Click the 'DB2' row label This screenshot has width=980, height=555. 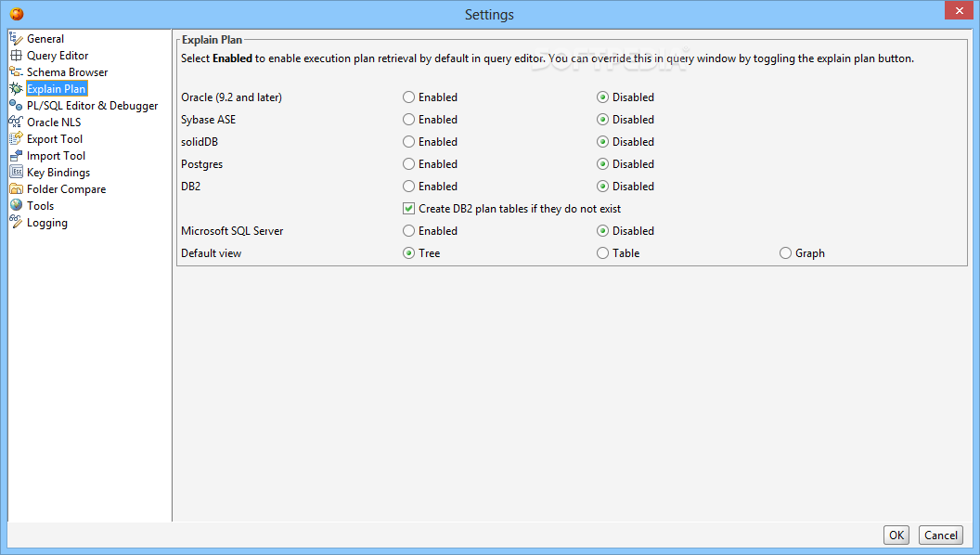[190, 187]
